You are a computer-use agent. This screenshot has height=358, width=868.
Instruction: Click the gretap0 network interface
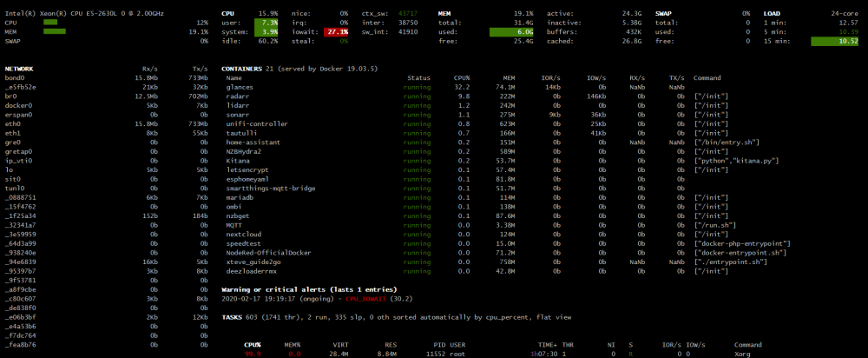(18, 151)
